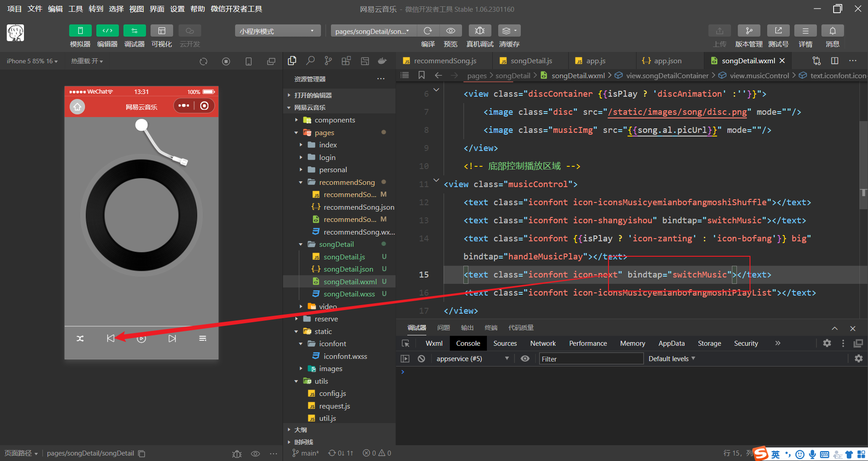Click the simulator phone device icon
The width and height of the screenshot is (868, 461).
tap(249, 61)
